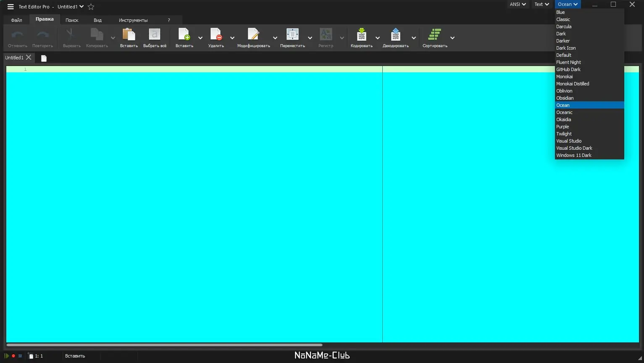Start playback with the green arrow status icon
This screenshot has width=644, height=363.
[x=6, y=355]
